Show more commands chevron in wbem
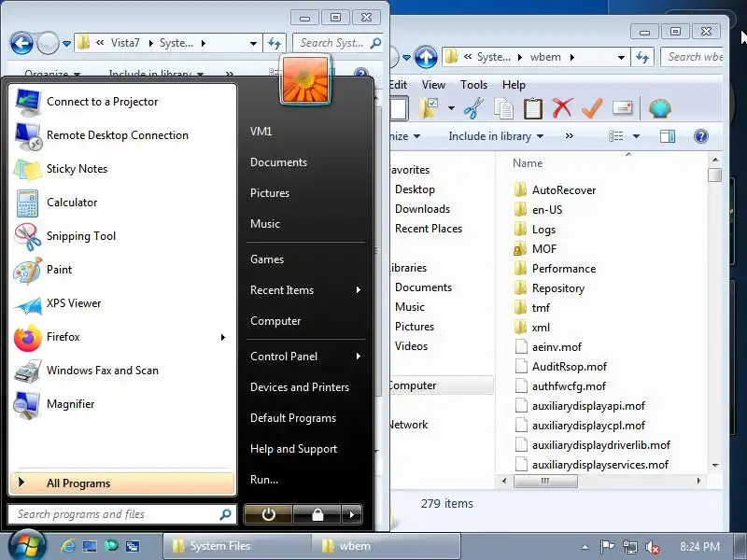747x560 pixels. click(x=570, y=136)
